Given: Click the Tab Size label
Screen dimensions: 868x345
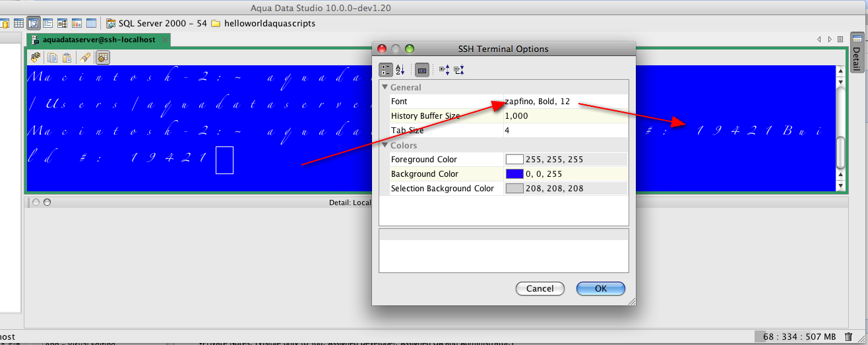Looking at the screenshot, I should click(407, 131).
